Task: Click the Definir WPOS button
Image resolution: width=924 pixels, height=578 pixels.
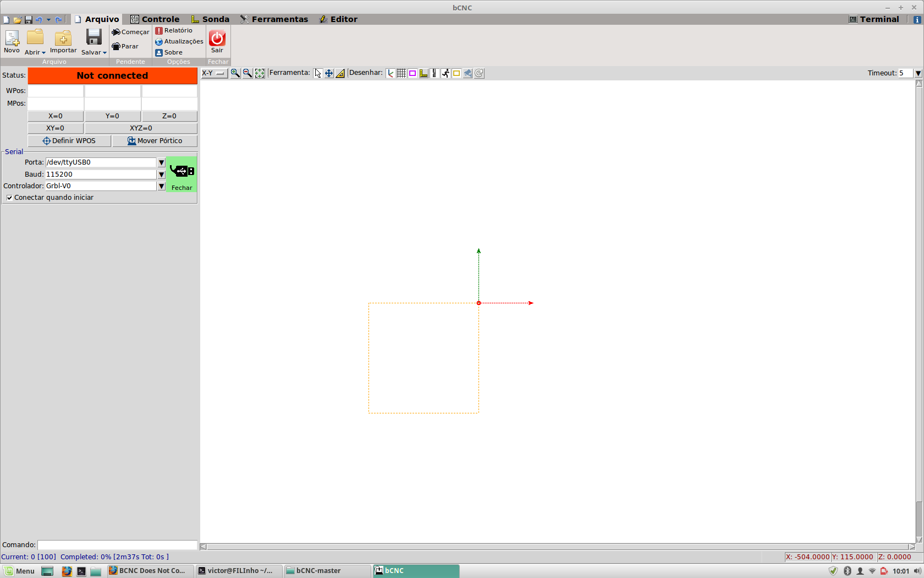Action: coord(69,141)
